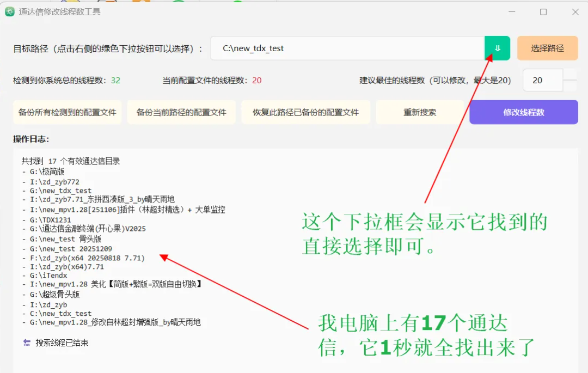Select the G:\极简版 entry in the log
Screen dimensions: 588x373
coord(44,171)
